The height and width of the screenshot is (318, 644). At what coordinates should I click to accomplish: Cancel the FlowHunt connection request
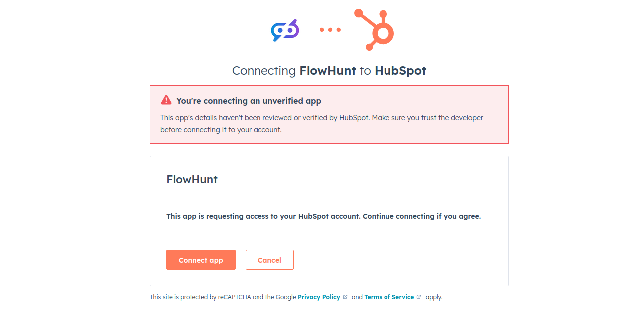269,259
